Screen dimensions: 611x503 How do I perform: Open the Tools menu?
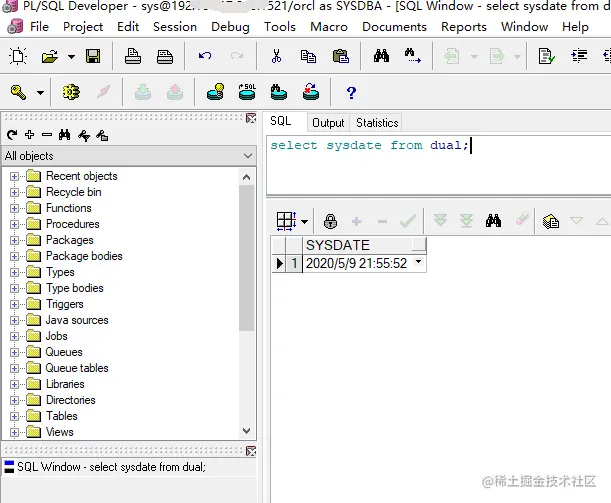click(x=280, y=26)
